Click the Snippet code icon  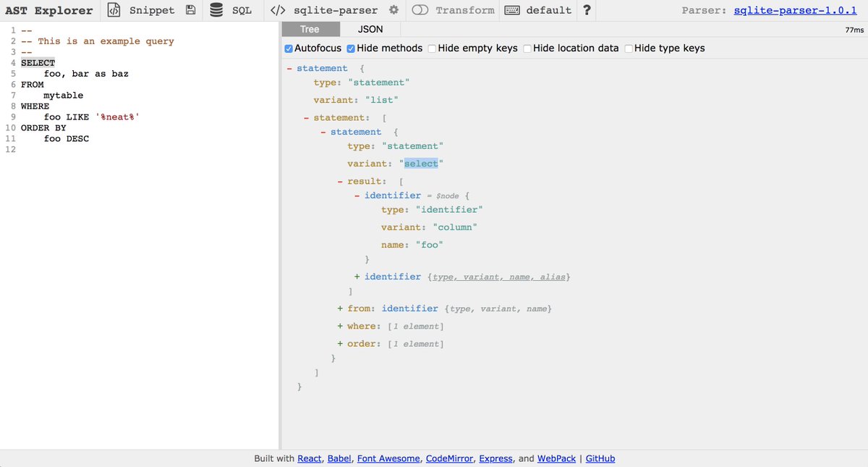[x=114, y=10]
